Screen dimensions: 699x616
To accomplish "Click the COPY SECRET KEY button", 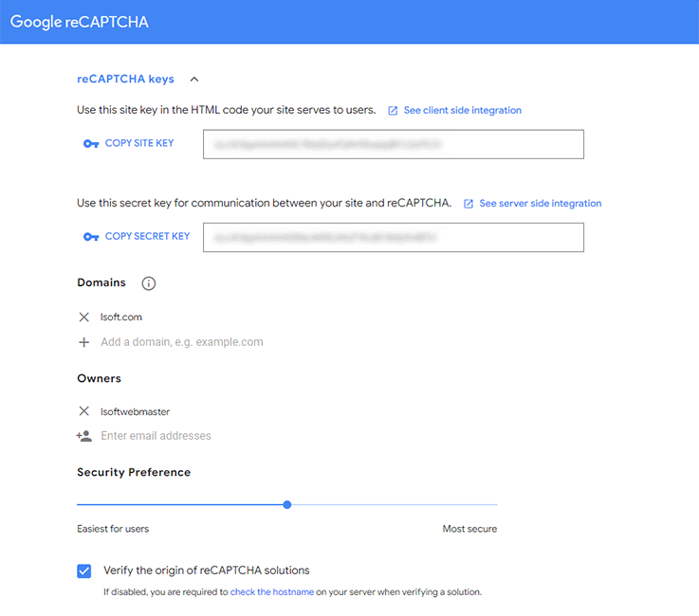I will pyautogui.click(x=147, y=236).
